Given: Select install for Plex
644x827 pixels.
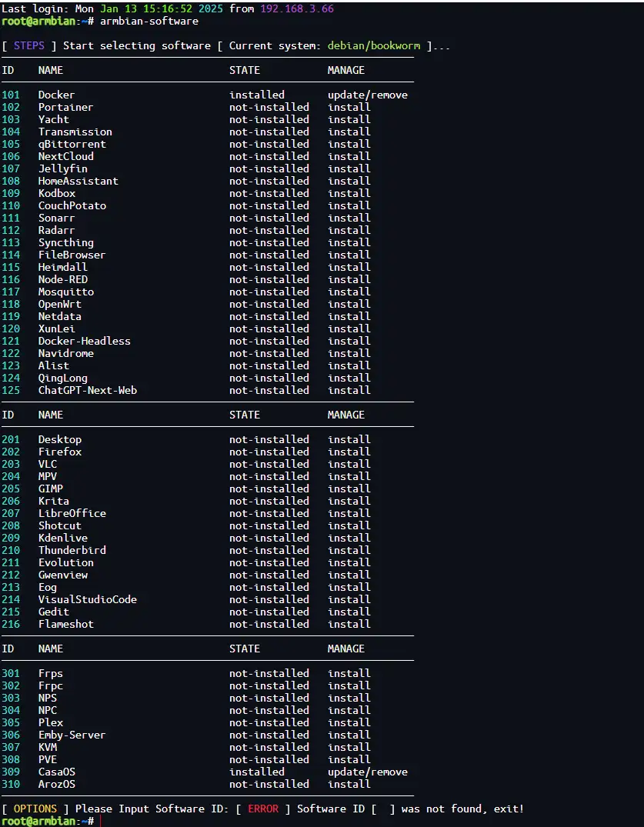Looking at the screenshot, I should tap(349, 722).
